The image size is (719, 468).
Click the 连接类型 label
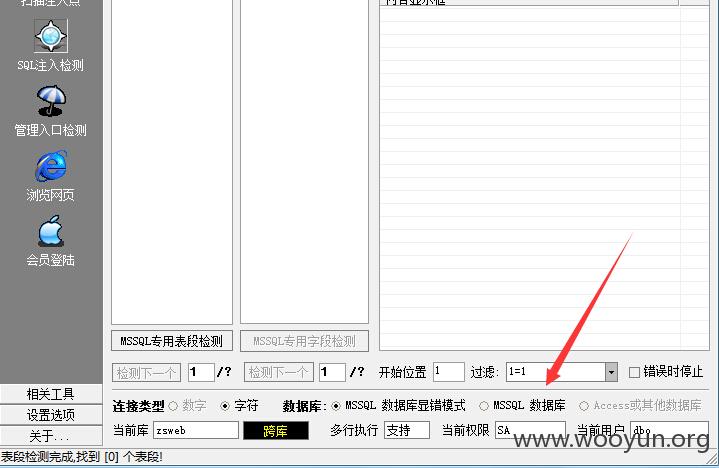[x=138, y=406]
